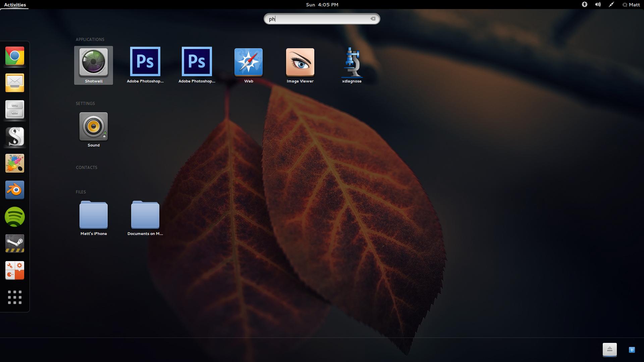Open Image Viewer application
This screenshot has width=644, height=362.
[300, 65]
